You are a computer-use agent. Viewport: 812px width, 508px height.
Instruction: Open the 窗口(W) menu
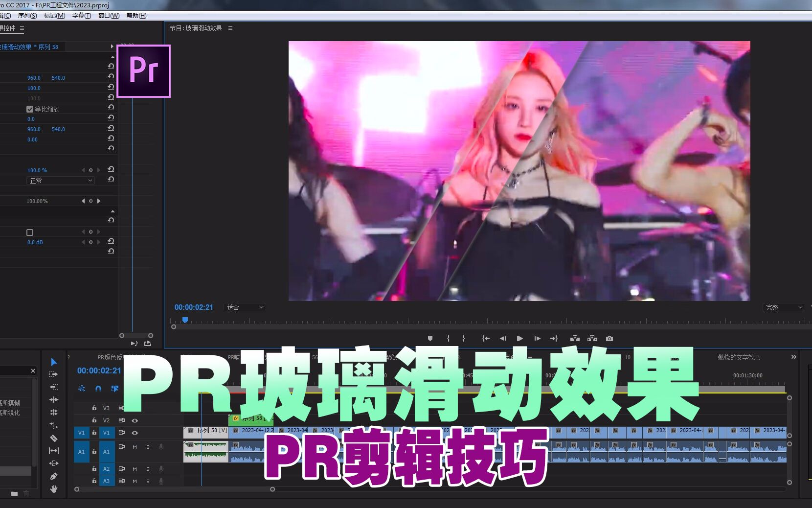[109, 16]
